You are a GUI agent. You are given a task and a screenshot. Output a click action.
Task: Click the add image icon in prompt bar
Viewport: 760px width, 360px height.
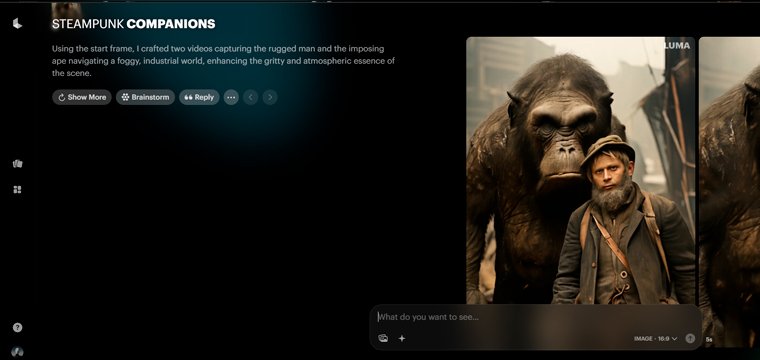coord(383,338)
